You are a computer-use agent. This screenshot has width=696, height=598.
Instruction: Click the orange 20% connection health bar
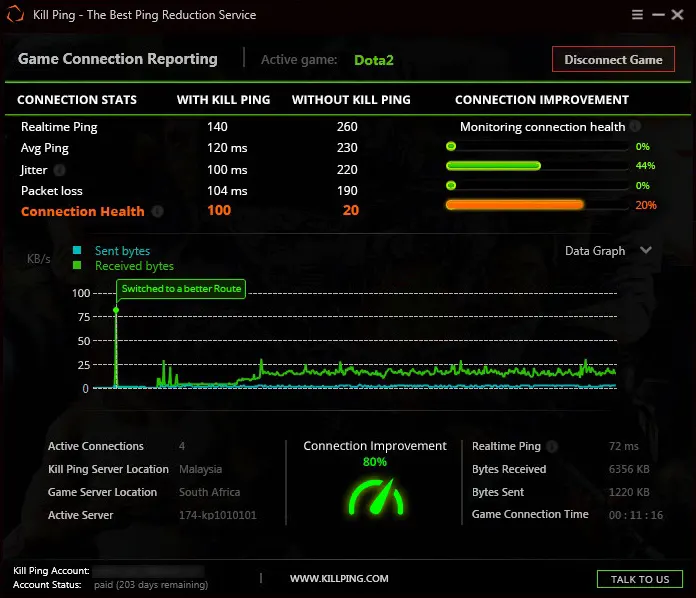(x=537, y=205)
